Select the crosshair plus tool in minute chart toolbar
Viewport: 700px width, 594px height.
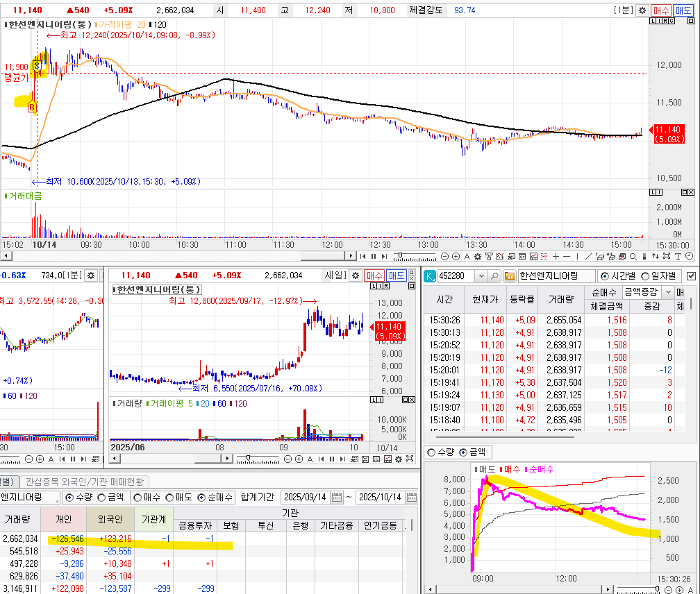556,257
